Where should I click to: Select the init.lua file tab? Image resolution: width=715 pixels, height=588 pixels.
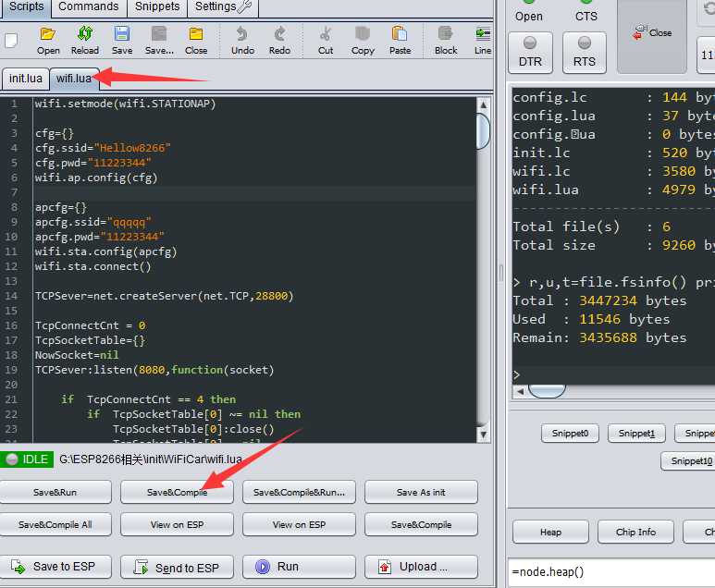click(x=26, y=79)
